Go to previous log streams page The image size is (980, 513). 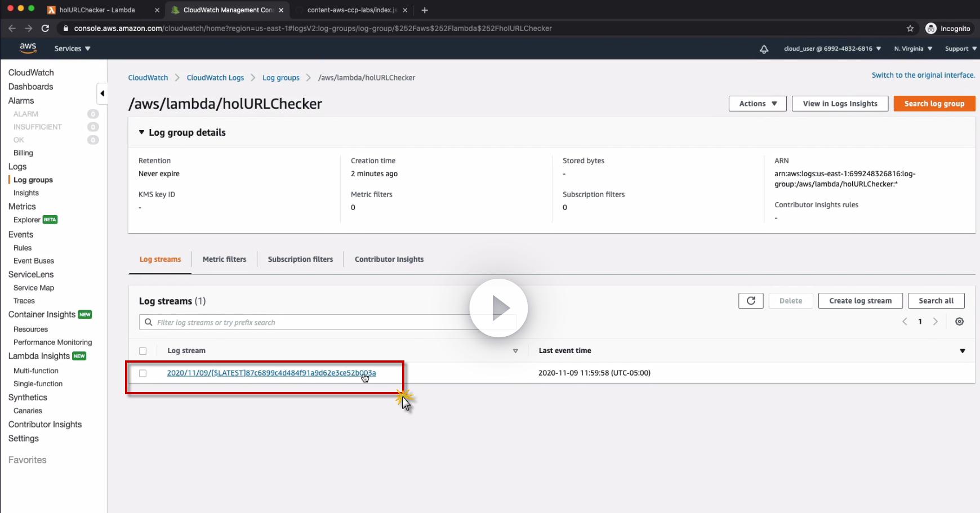pos(905,322)
